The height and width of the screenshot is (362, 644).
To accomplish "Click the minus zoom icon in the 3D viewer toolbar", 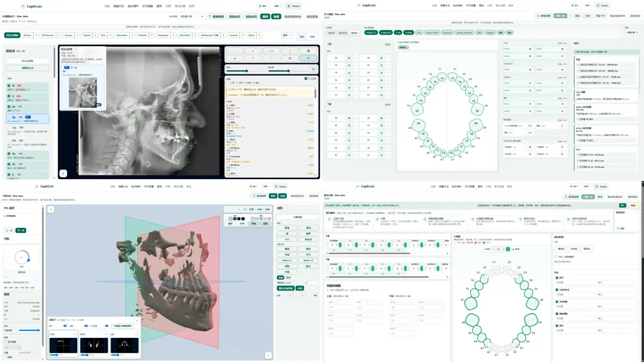I will 227,209.
